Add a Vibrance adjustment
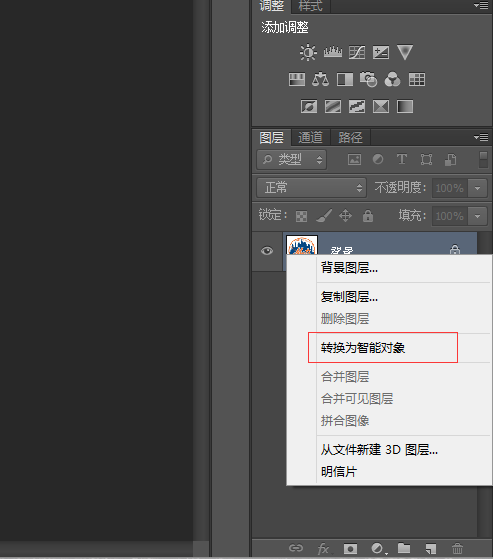493x559 pixels. (x=405, y=52)
